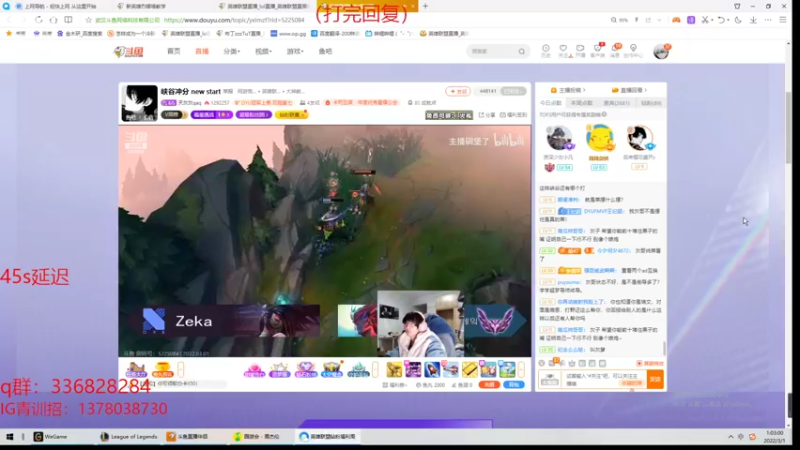Open the 主播投稿 link in chat panel
Image resolution: width=800 pixels, height=450 pixels.
point(568,90)
